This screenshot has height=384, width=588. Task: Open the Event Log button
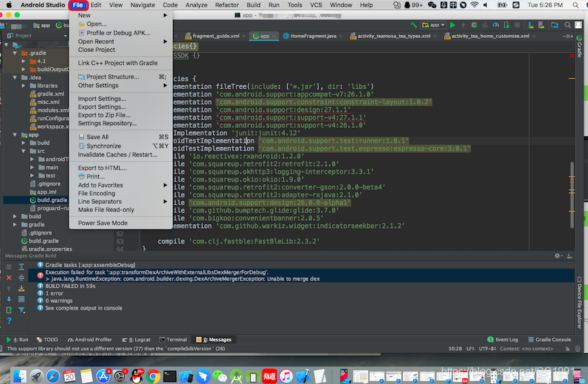502,339
